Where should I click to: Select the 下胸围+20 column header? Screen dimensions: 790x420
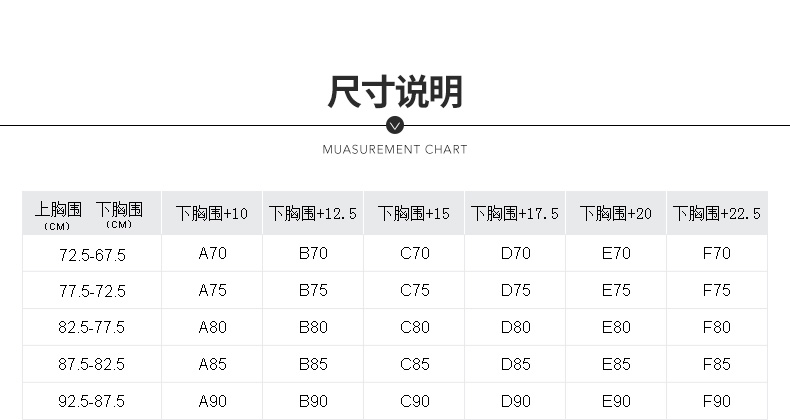pos(616,213)
